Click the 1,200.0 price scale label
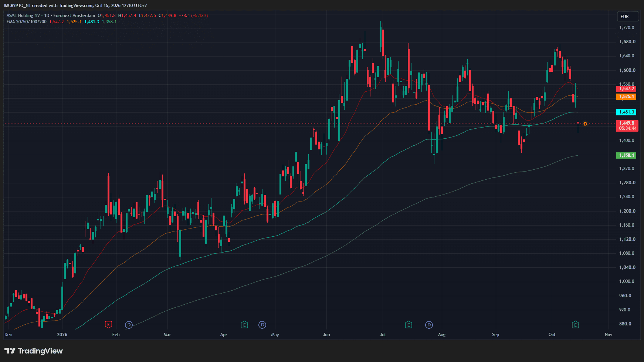 coord(627,211)
